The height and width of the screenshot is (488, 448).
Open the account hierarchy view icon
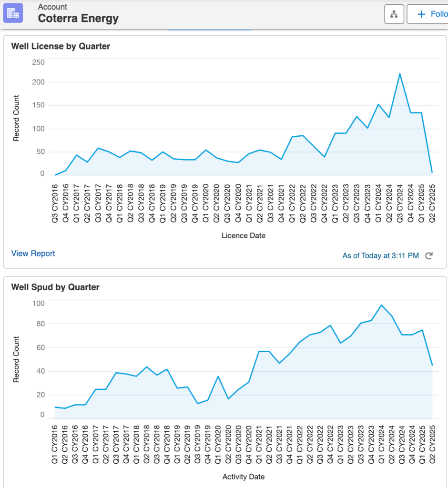coord(394,14)
